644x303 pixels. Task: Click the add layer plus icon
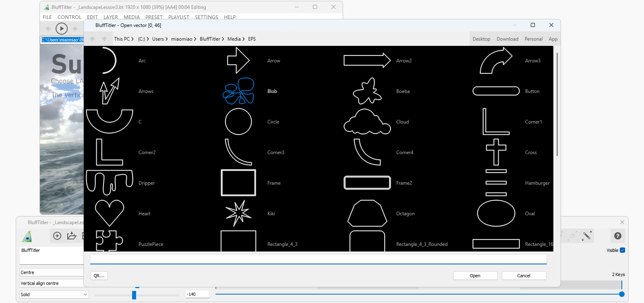pos(57,236)
